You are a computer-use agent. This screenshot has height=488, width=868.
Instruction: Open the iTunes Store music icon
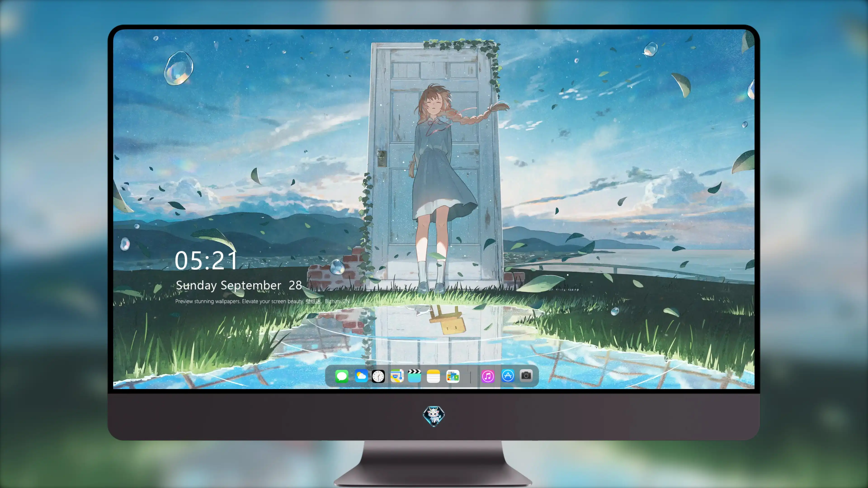pyautogui.click(x=488, y=376)
